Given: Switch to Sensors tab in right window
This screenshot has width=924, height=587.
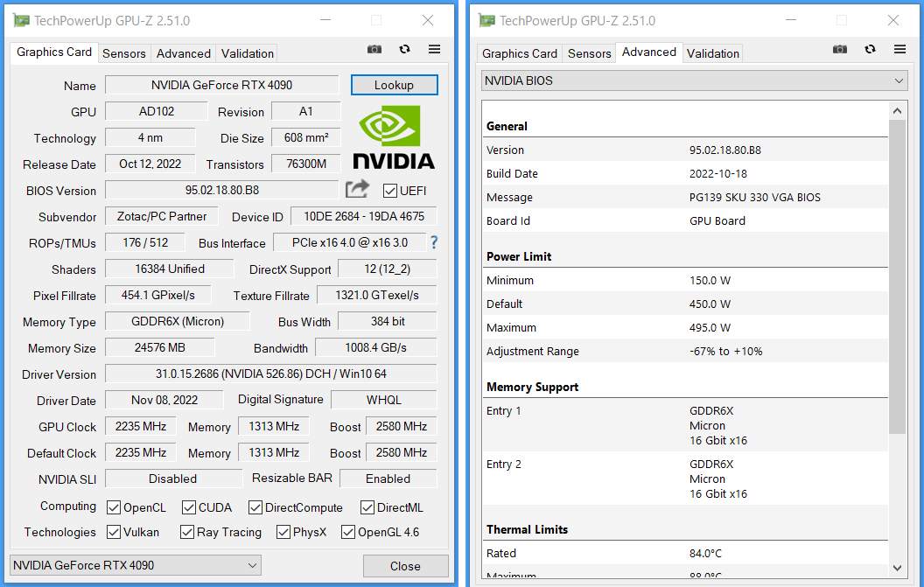Looking at the screenshot, I should [589, 53].
